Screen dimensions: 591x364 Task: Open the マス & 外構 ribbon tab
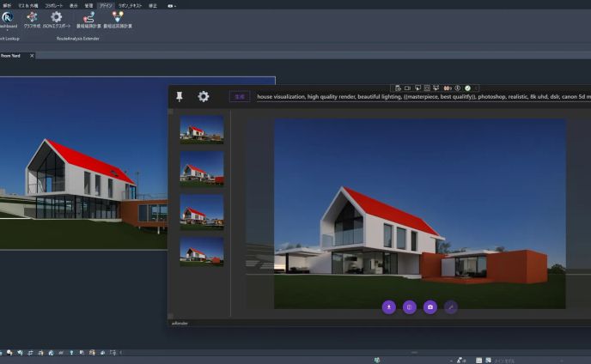(x=28, y=6)
